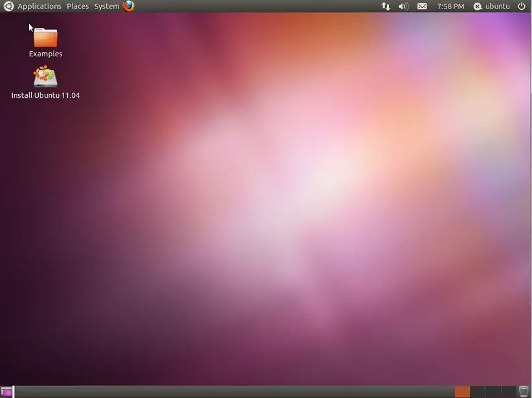Switch to the fourth workspace
Screen dimensions: 532x398
click(x=509, y=392)
